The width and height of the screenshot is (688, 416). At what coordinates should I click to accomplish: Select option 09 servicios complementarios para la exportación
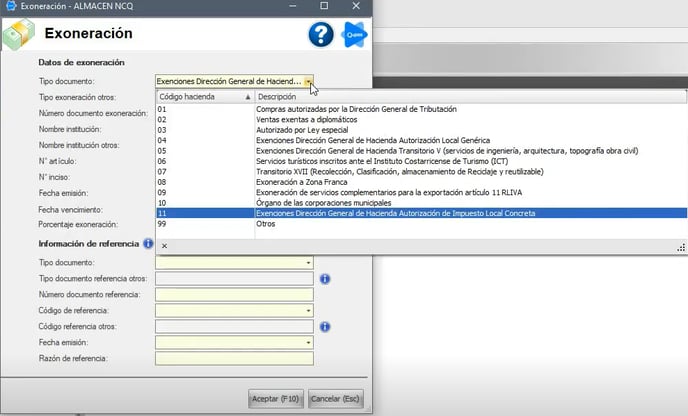pyautogui.click(x=422, y=192)
